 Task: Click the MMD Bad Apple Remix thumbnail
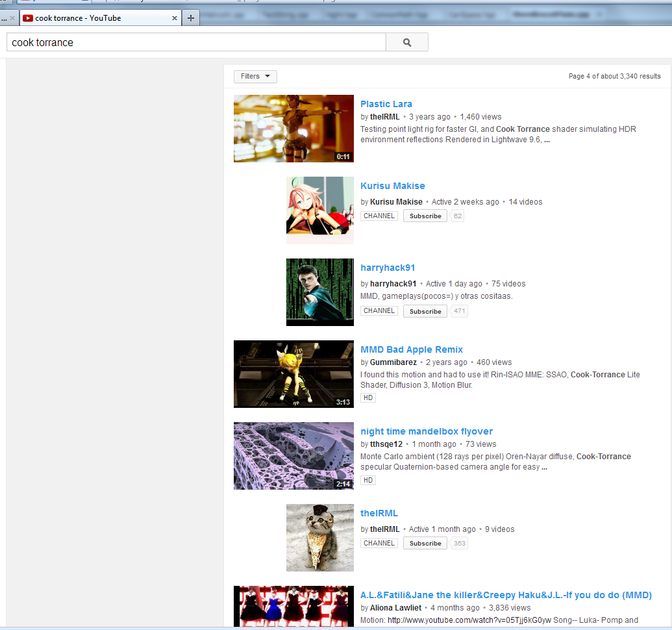click(293, 374)
